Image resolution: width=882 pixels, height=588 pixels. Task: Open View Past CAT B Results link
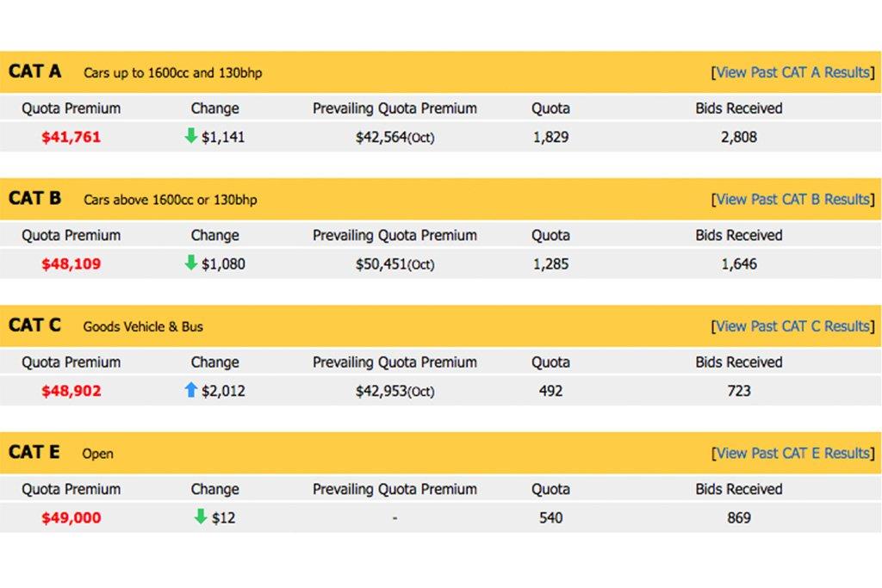click(792, 200)
